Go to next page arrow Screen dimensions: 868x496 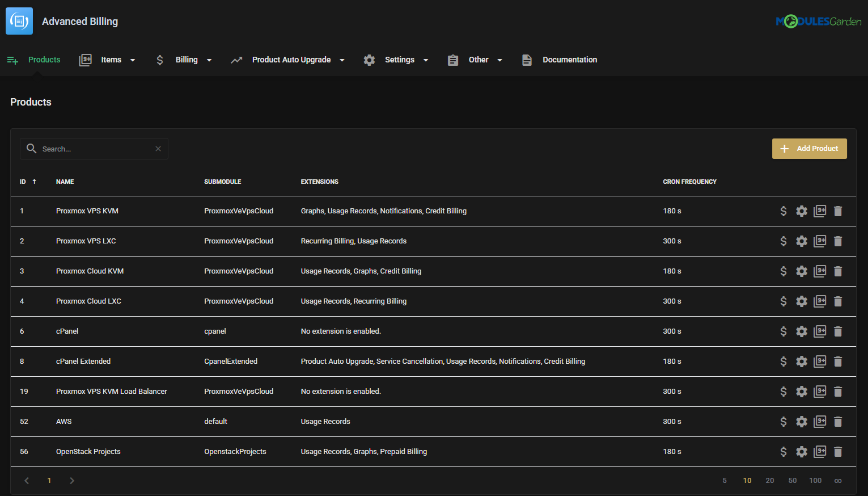(x=72, y=481)
